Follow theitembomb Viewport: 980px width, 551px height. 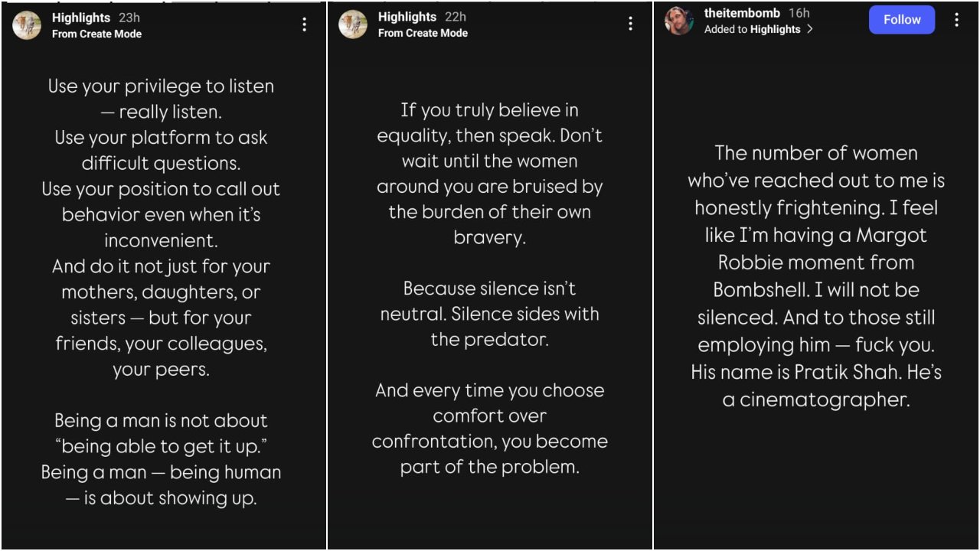coord(902,20)
